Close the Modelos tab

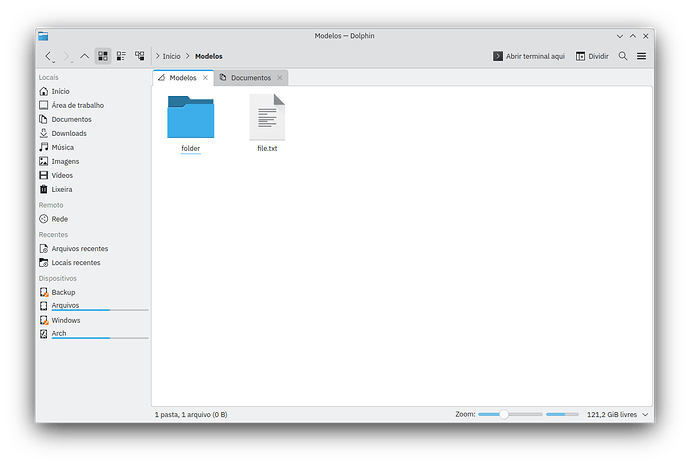tap(205, 78)
